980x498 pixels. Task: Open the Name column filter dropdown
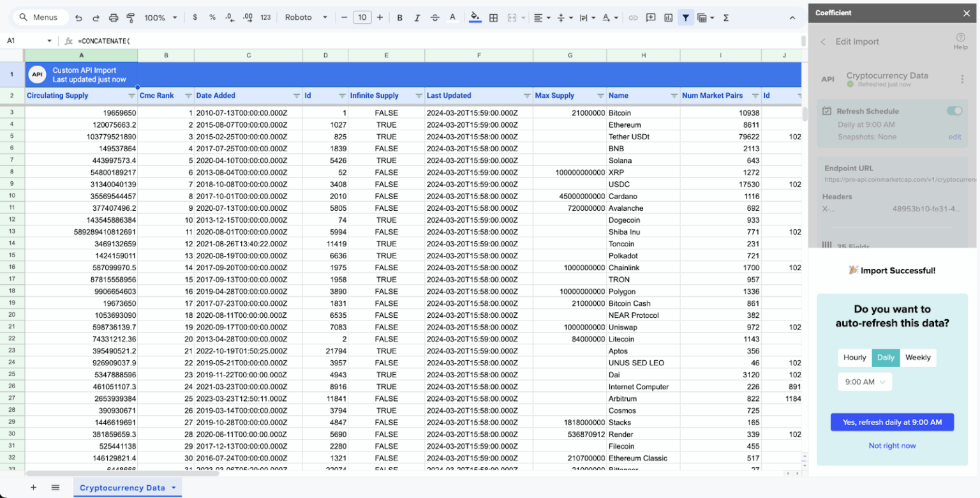674,96
